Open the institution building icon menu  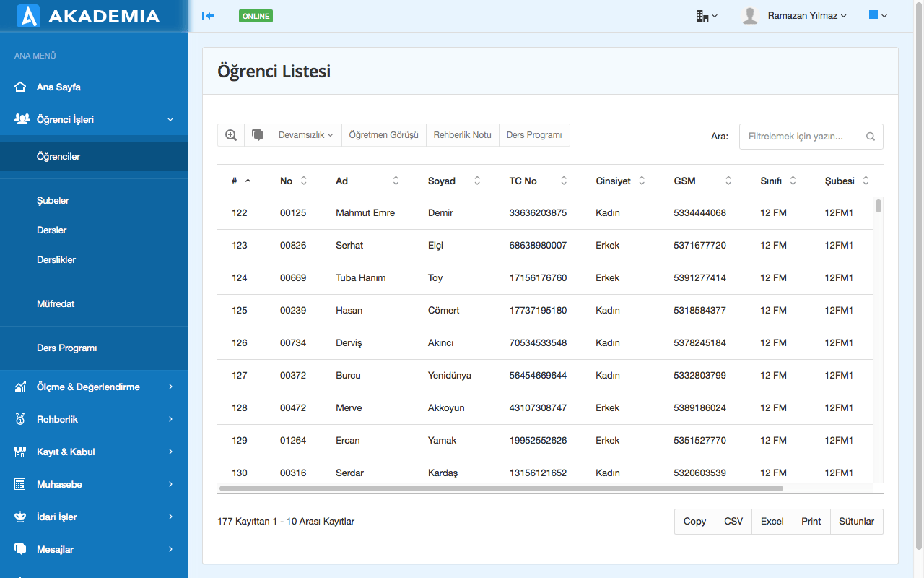(x=706, y=16)
